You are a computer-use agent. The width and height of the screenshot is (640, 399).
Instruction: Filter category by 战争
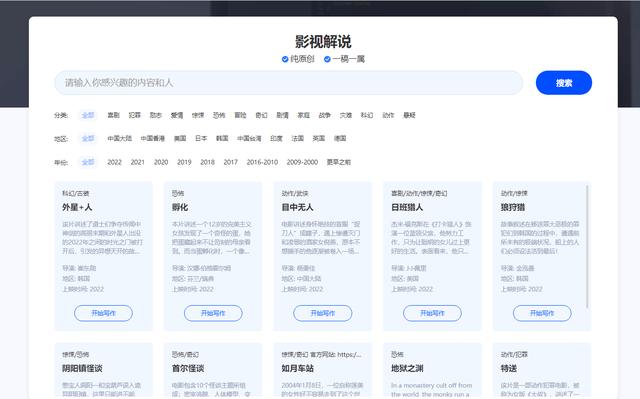(324, 115)
